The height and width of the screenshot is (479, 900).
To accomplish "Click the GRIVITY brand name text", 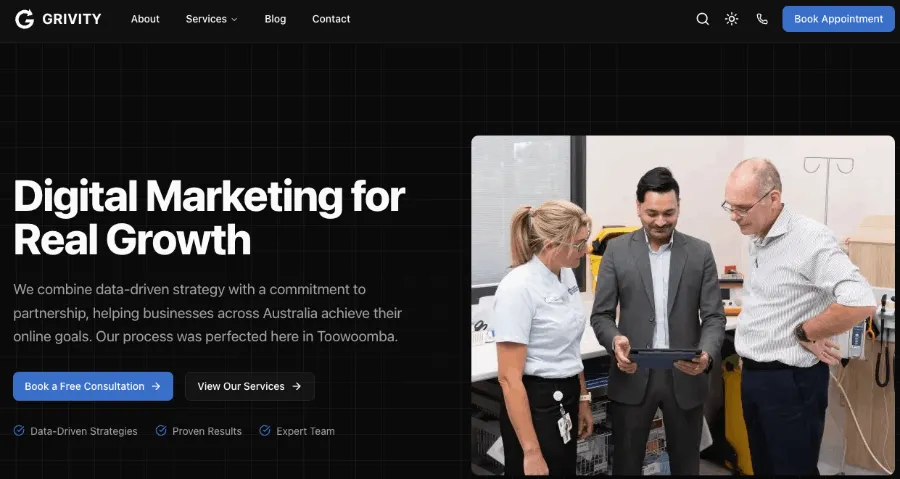I will coord(72,19).
